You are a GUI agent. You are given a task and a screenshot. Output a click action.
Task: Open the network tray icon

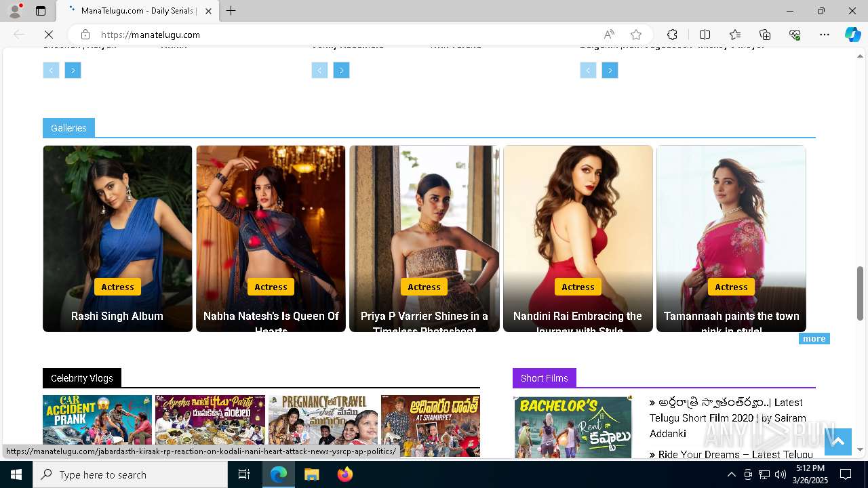tap(764, 474)
